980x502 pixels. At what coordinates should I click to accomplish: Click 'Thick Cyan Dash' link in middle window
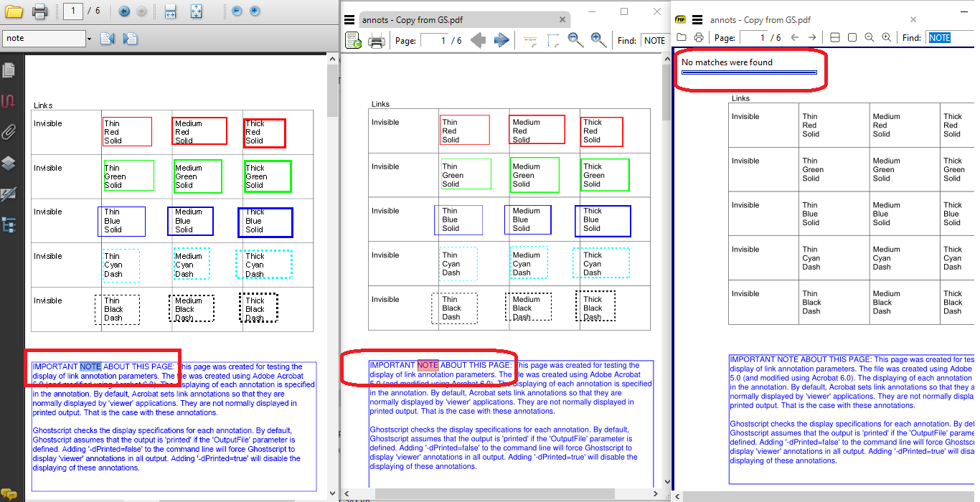pyautogui.click(x=600, y=264)
